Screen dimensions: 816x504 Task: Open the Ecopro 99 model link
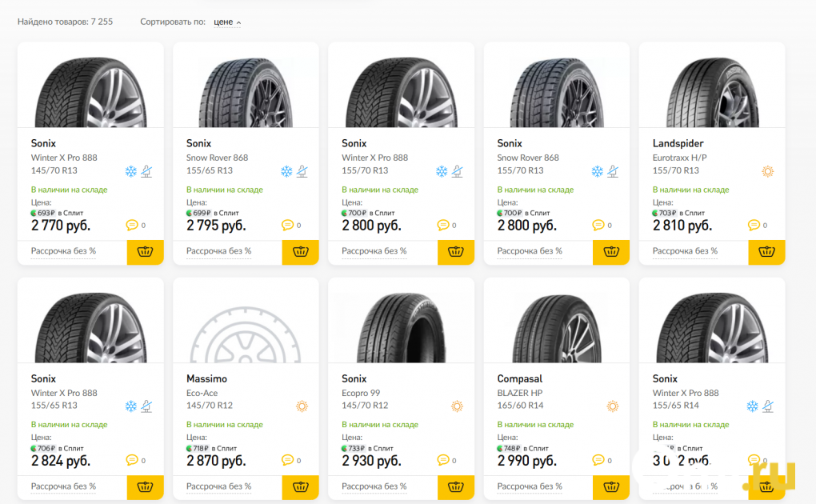click(361, 393)
